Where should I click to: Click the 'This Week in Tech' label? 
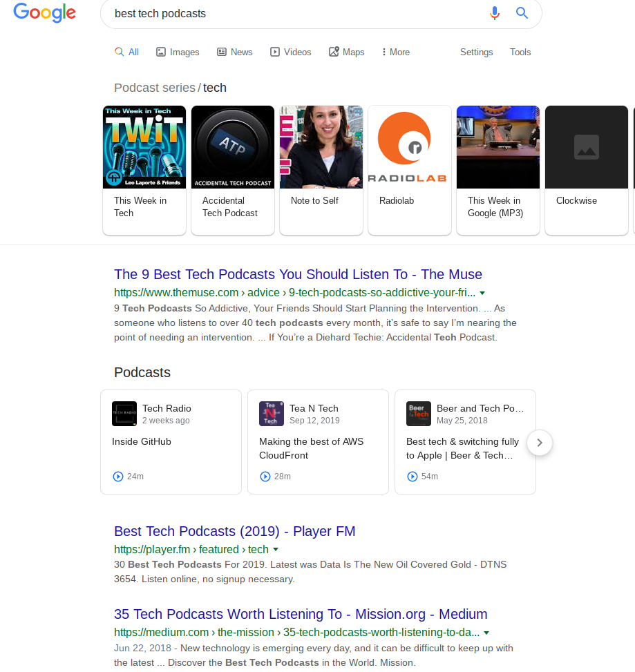point(140,207)
